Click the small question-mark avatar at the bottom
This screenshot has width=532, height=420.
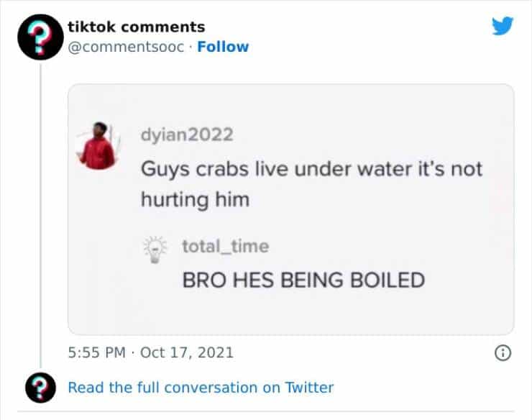(39, 388)
